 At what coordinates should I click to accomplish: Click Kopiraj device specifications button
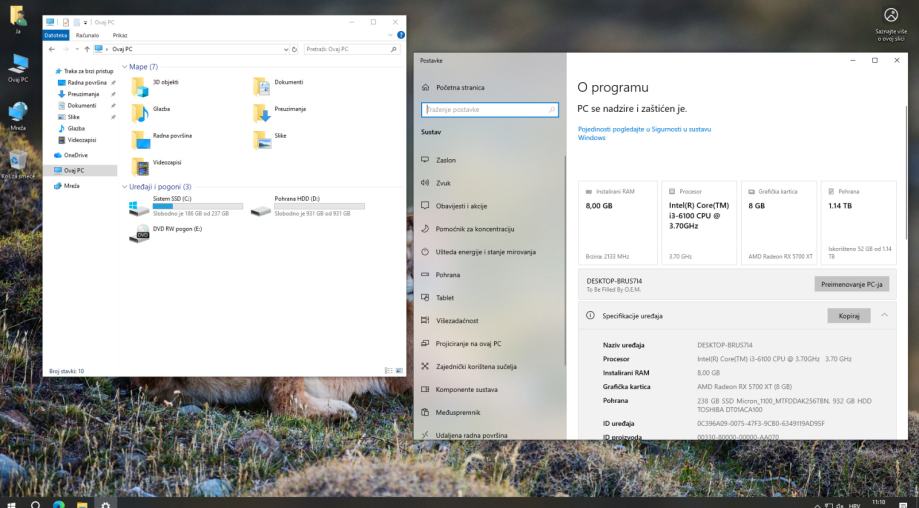[849, 316]
